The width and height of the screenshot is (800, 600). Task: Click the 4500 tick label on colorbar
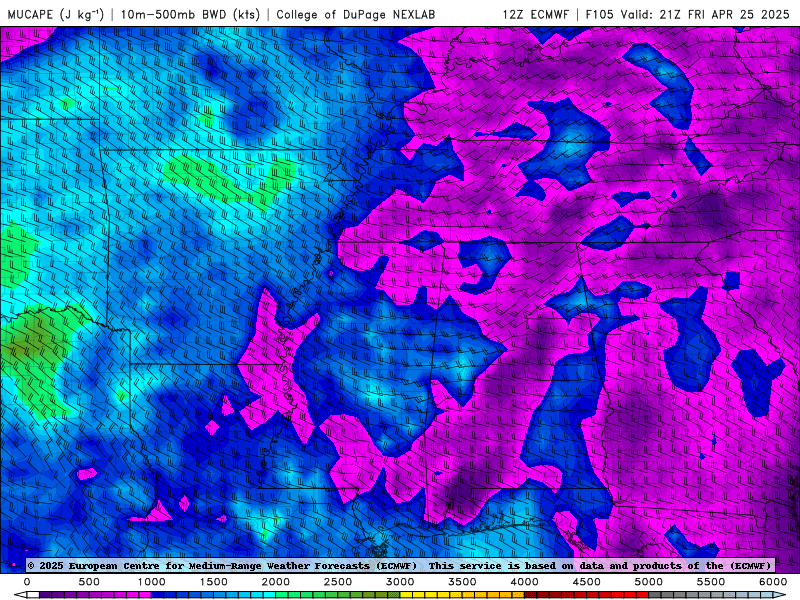(x=587, y=582)
